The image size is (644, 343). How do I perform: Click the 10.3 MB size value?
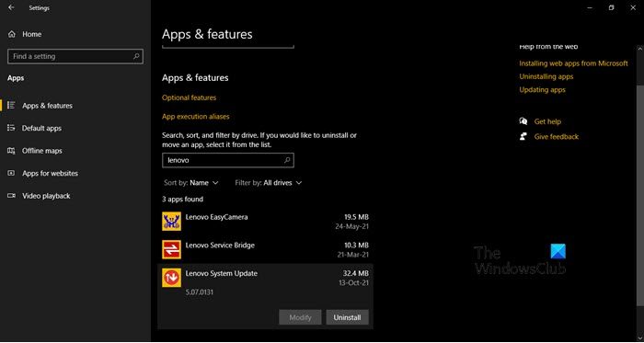click(x=357, y=246)
